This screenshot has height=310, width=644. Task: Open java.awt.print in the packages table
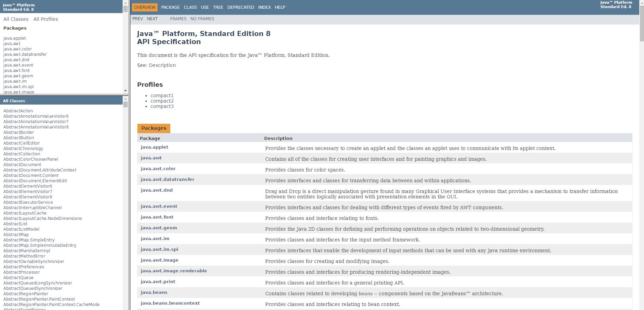coord(158,282)
